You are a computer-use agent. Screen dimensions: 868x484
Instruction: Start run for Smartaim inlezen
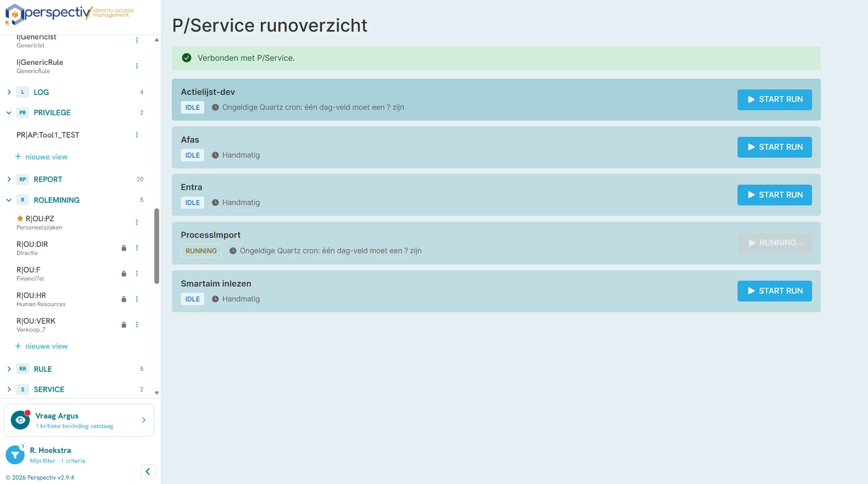tap(774, 291)
